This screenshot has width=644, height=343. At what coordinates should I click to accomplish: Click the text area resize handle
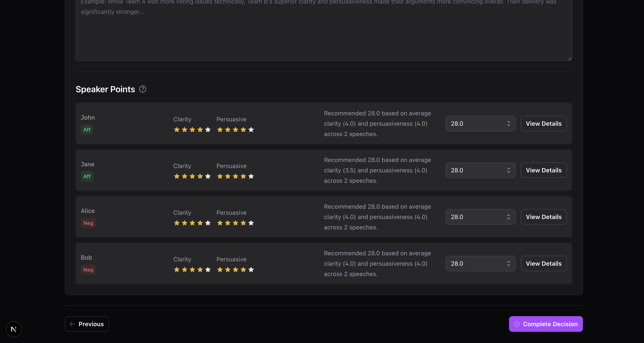(570, 59)
